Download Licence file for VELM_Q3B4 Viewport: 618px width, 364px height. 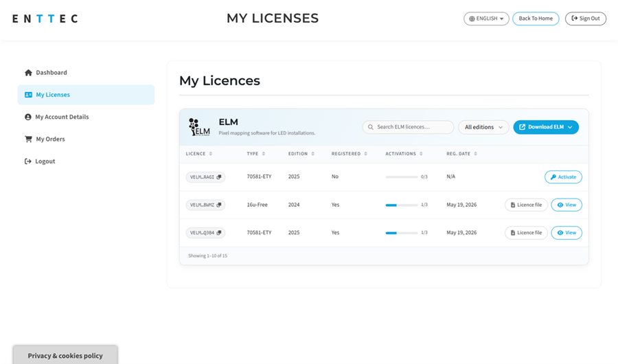click(x=526, y=233)
